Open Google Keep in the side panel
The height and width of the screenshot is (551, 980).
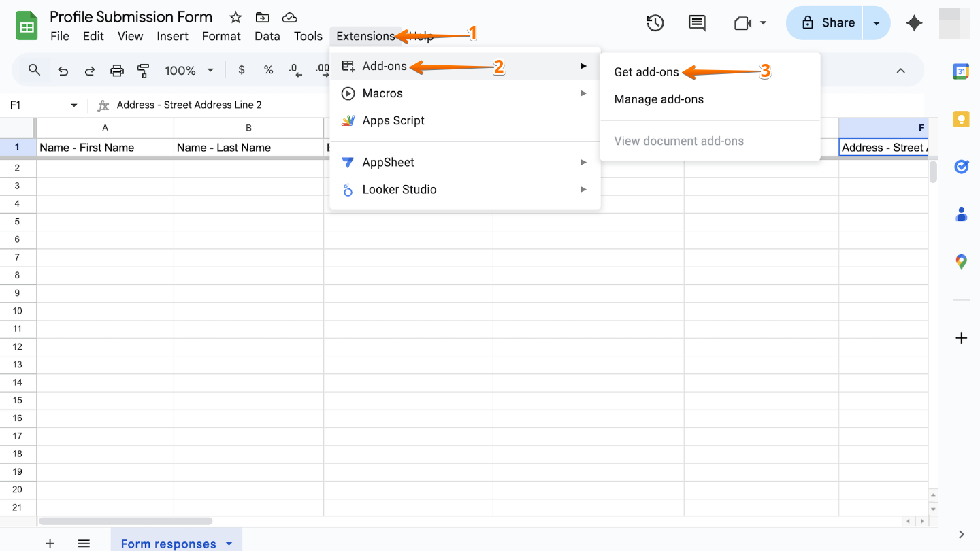961,118
